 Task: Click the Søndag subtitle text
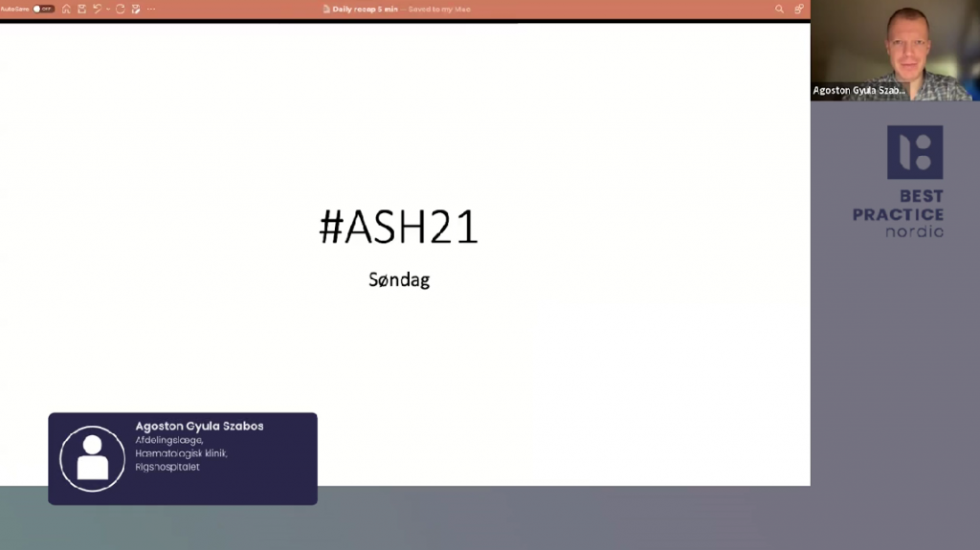click(x=399, y=280)
